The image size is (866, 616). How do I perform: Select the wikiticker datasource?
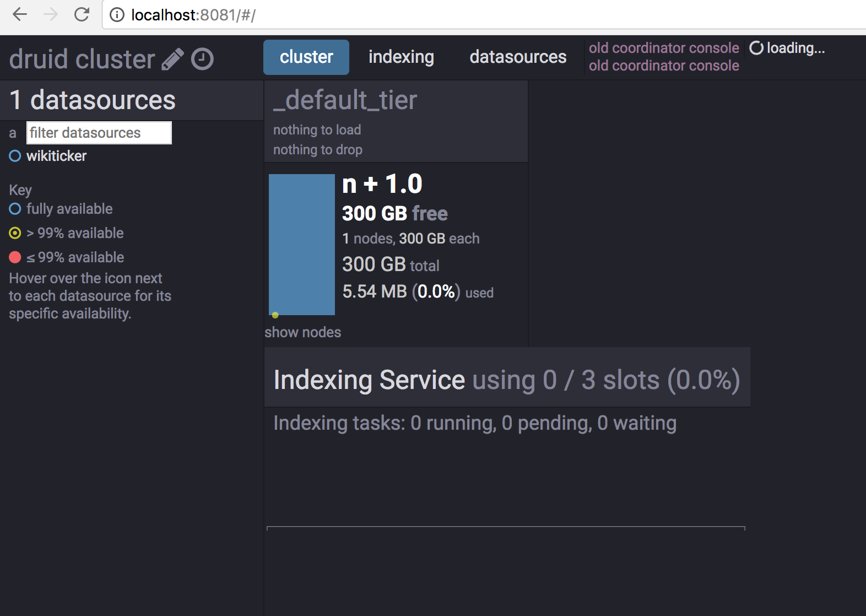coord(56,156)
